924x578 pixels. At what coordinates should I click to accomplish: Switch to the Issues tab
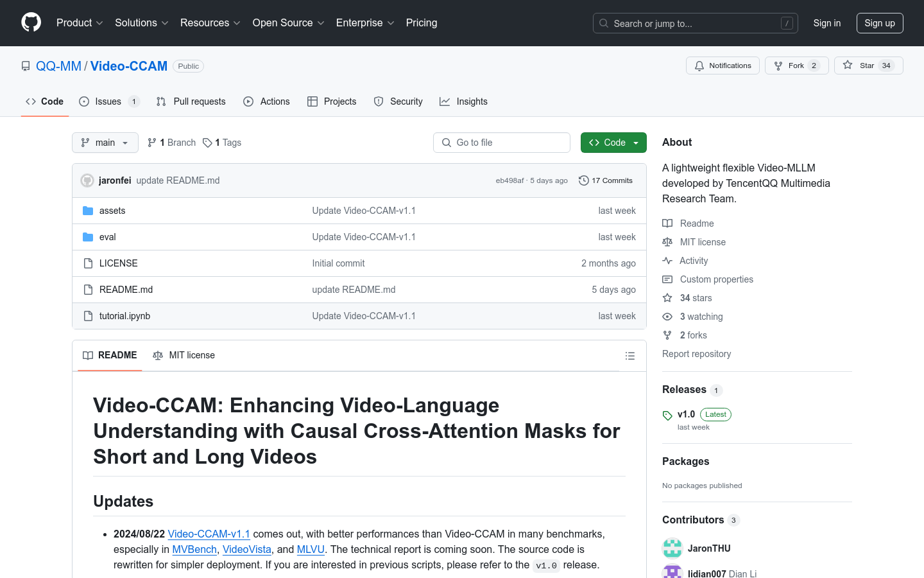109,101
